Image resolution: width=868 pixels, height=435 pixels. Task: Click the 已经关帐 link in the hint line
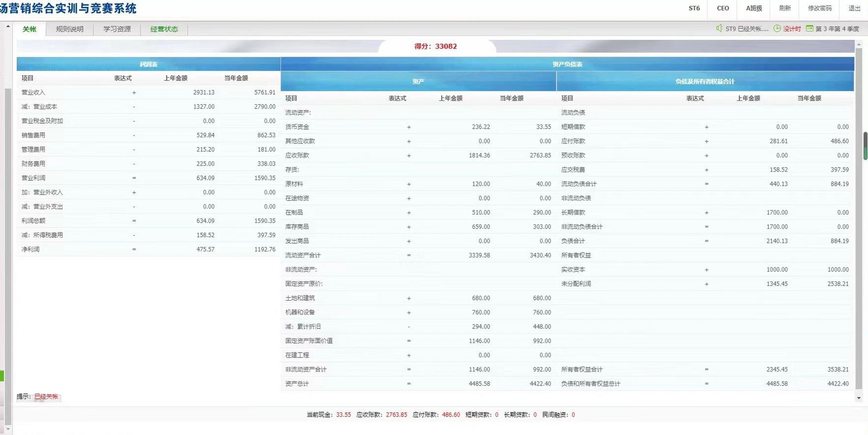(x=47, y=396)
